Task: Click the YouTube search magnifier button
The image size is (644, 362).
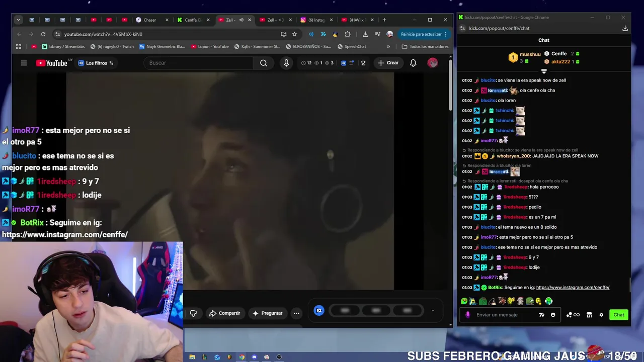Action: (264, 63)
